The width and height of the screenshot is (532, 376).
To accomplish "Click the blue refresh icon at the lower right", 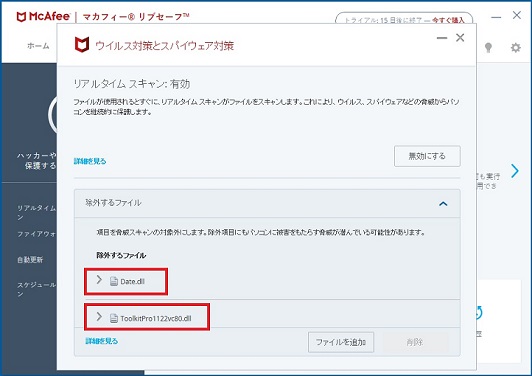I will (x=479, y=313).
